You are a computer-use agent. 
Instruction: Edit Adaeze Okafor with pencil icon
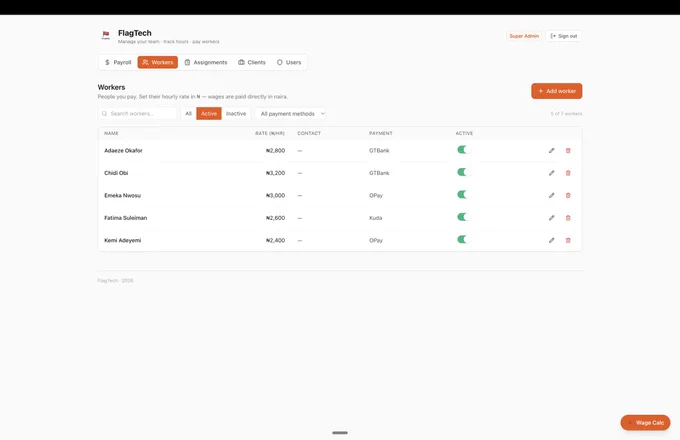[x=551, y=150]
